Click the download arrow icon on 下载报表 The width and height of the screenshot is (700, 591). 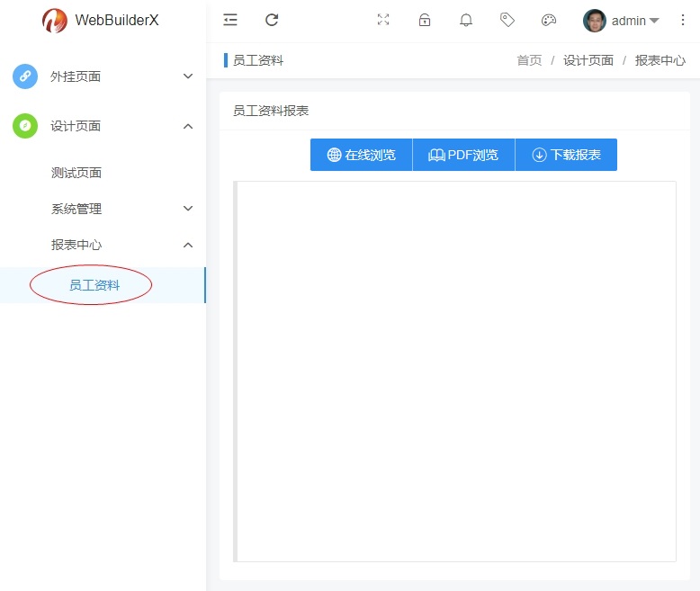pyautogui.click(x=539, y=155)
